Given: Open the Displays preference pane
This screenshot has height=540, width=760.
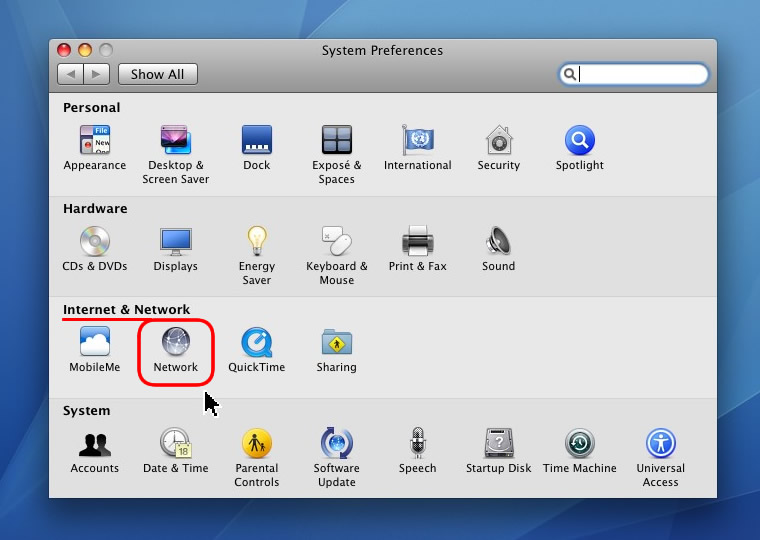Looking at the screenshot, I should click(x=175, y=242).
